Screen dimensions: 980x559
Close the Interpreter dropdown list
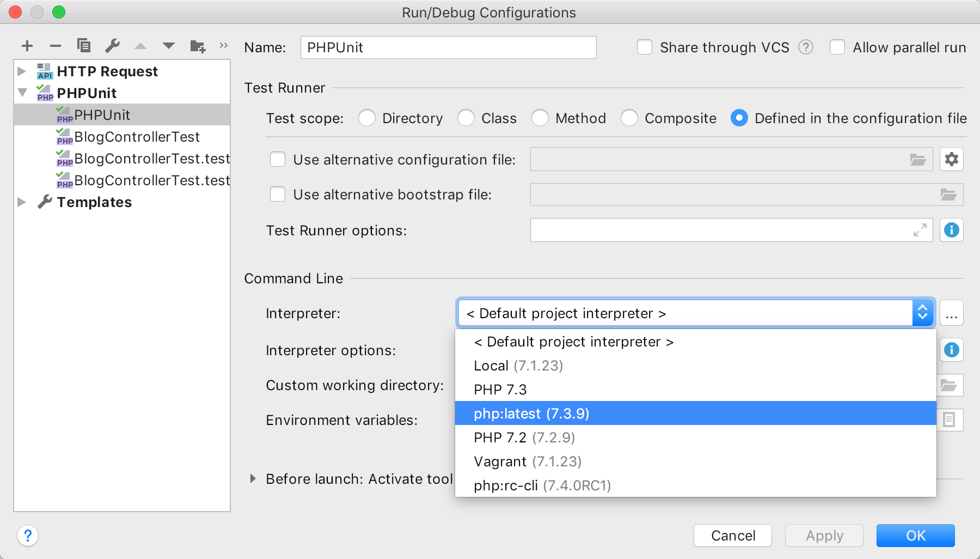pyautogui.click(x=923, y=313)
